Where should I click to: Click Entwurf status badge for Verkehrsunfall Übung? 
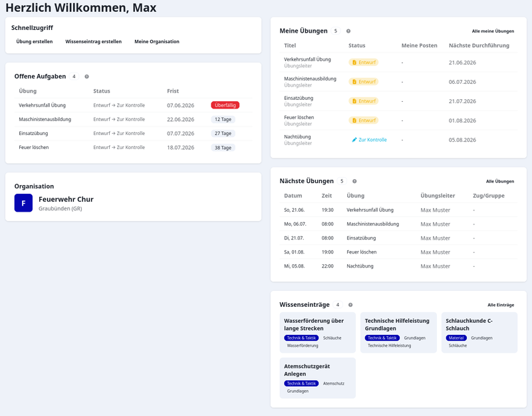coord(363,63)
